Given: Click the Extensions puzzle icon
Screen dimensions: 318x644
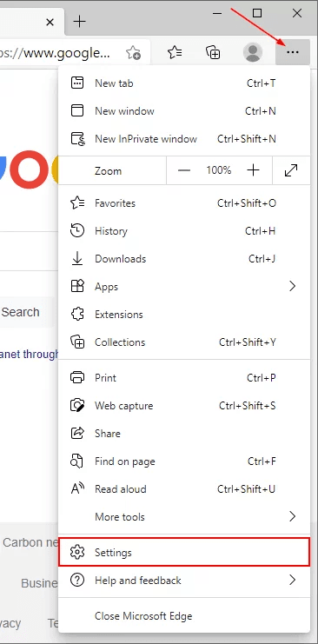Looking at the screenshot, I should 77,315.
